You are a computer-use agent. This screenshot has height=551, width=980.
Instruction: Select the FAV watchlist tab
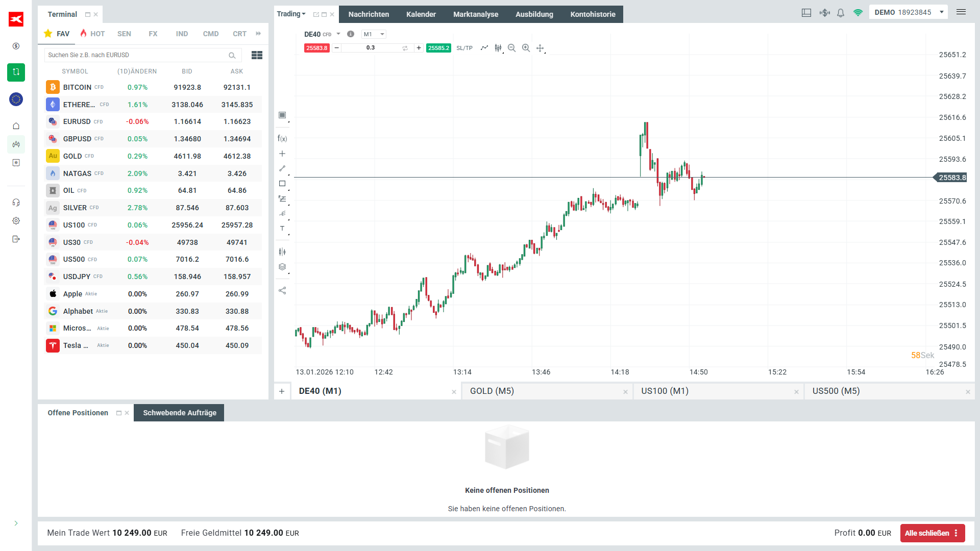57,34
